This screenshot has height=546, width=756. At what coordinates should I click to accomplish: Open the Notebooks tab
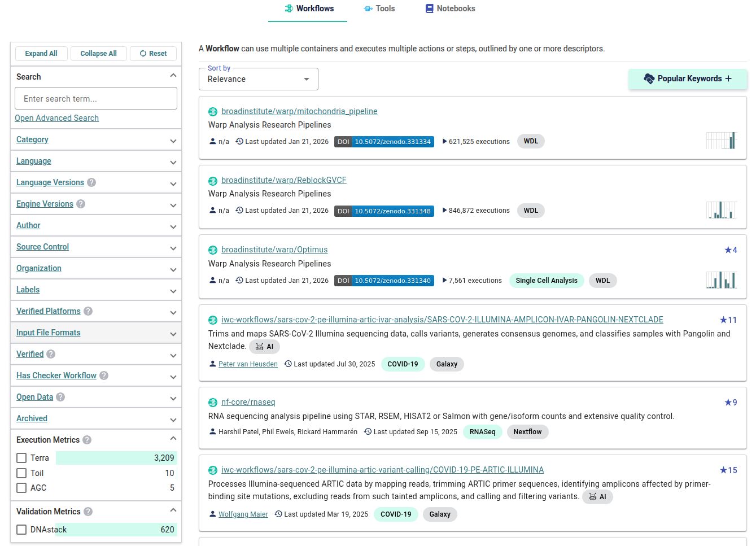(x=450, y=8)
